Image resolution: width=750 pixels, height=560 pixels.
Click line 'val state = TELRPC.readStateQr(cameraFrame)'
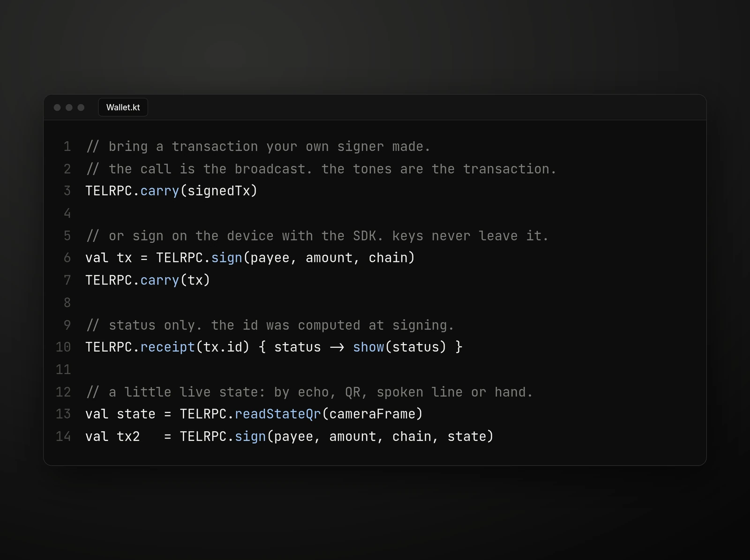tap(254, 414)
